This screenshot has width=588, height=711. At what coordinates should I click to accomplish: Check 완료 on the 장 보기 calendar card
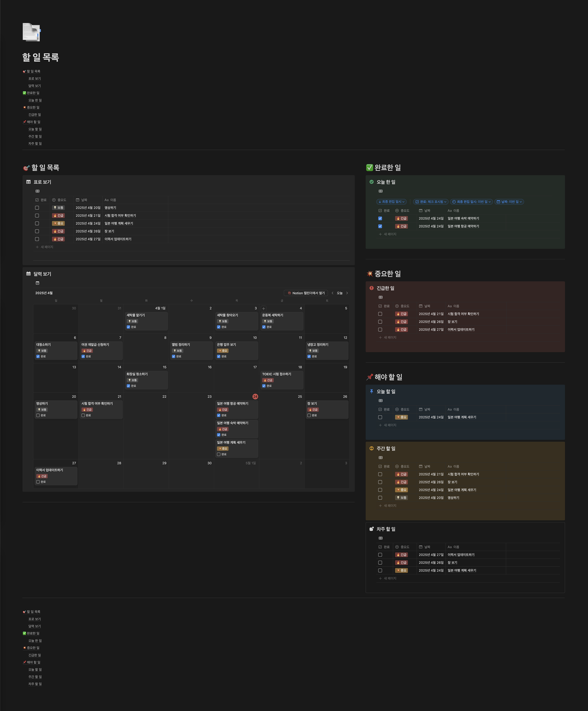[x=309, y=416]
